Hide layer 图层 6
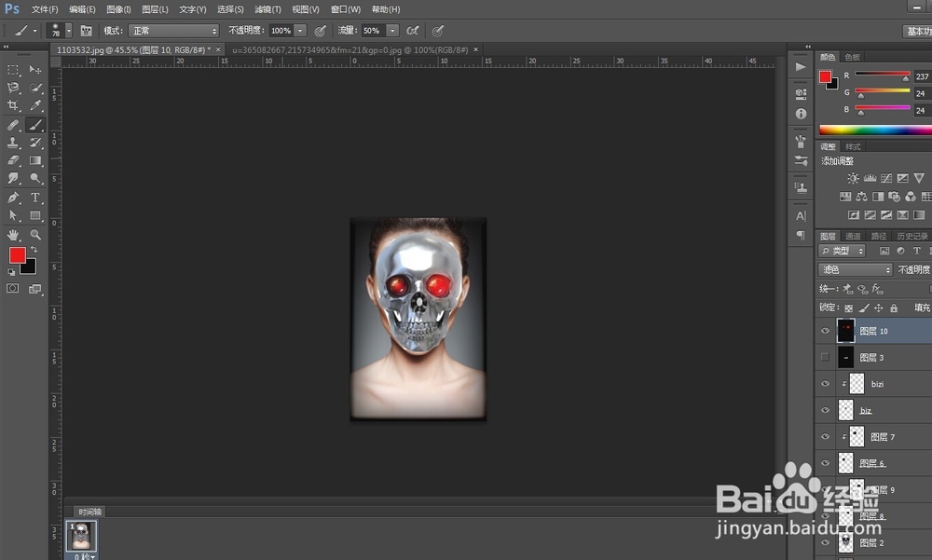932x560 pixels. [x=825, y=463]
